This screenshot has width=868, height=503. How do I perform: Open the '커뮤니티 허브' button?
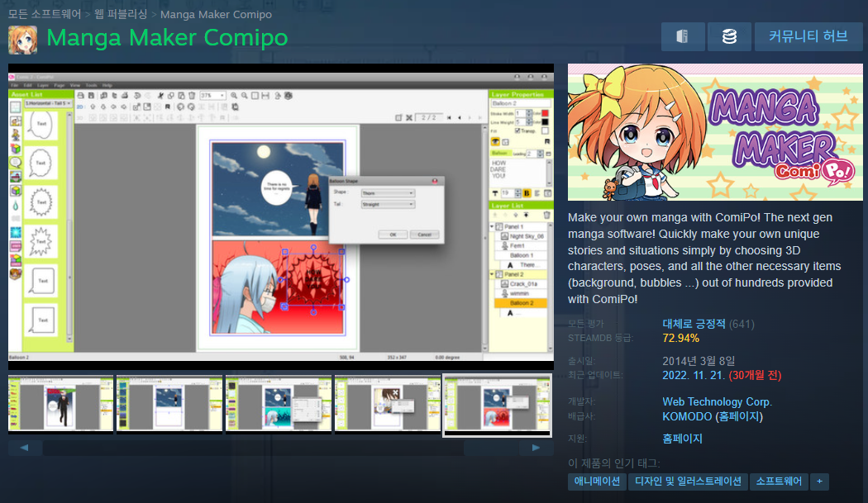(x=808, y=36)
